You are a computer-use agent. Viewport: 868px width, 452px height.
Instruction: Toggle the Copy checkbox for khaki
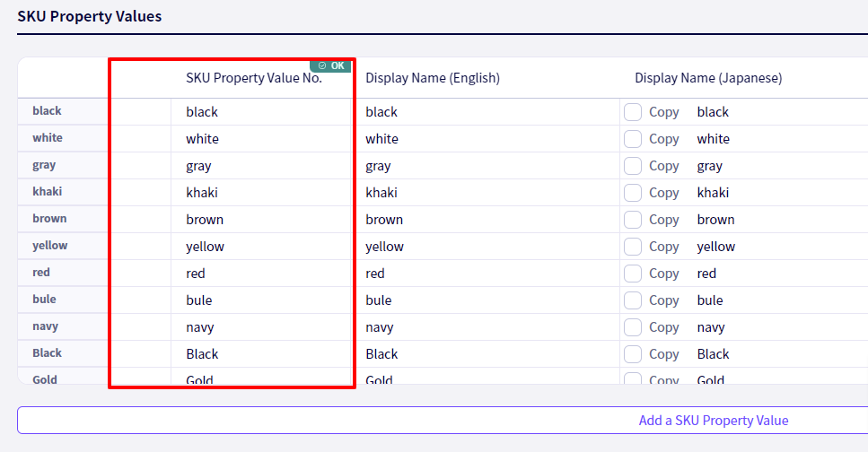633,193
